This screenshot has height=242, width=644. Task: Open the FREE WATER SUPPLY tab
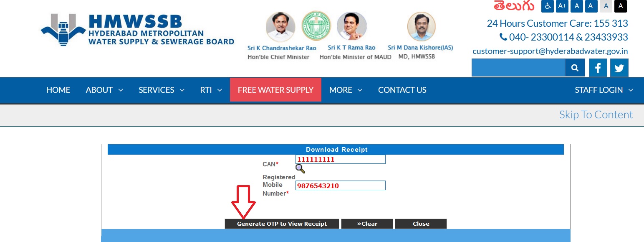pyautogui.click(x=275, y=89)
